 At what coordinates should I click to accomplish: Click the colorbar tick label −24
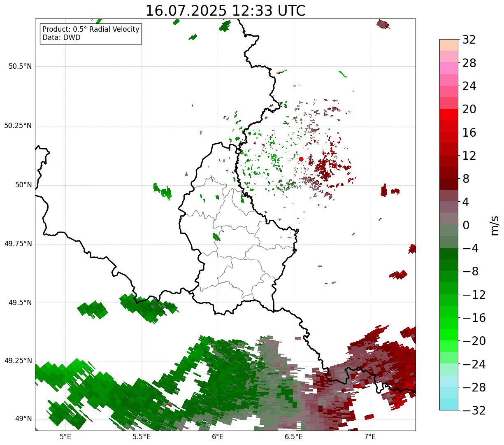tap(474, 364)
